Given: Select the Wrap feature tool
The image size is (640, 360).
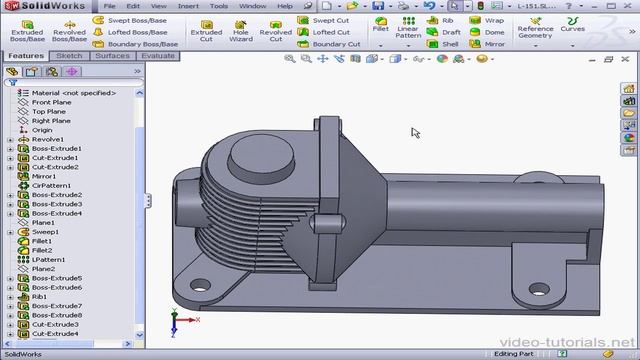Looking at the screenshot, I should [x=487, y=20].
